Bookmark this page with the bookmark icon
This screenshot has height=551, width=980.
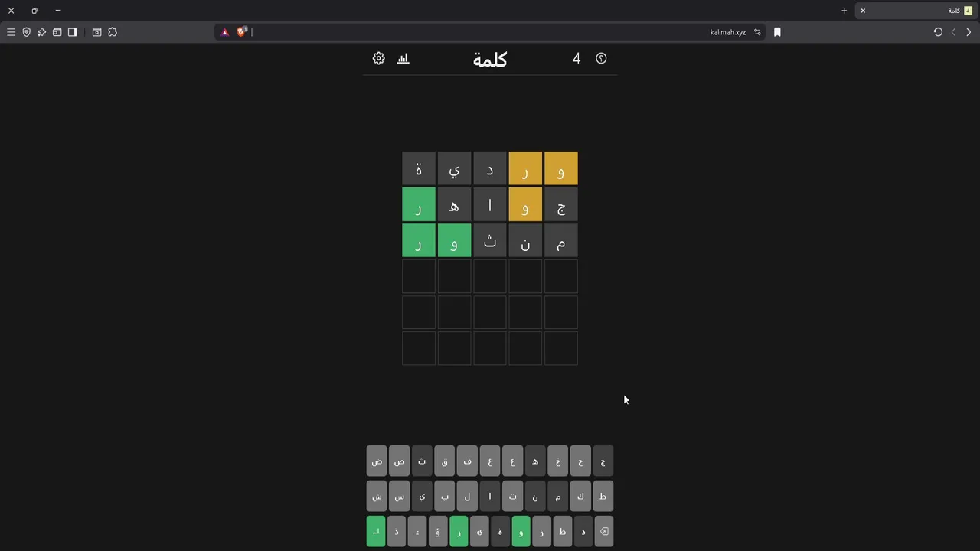(x=777, y=32)
